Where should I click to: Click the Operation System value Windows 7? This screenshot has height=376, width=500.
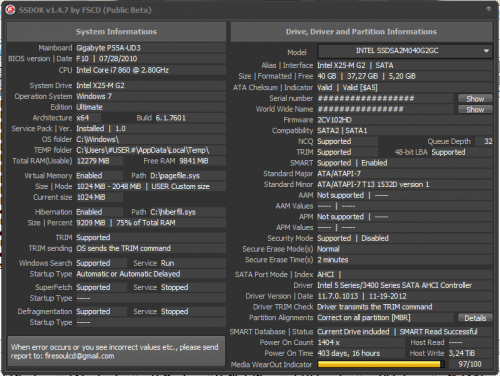click(94, 96)
